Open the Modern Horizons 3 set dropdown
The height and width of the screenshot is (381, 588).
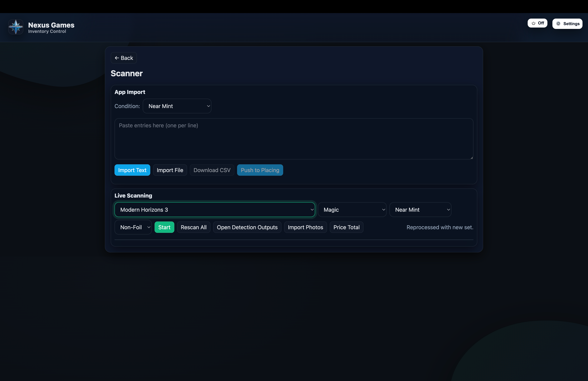click(215, 210)
